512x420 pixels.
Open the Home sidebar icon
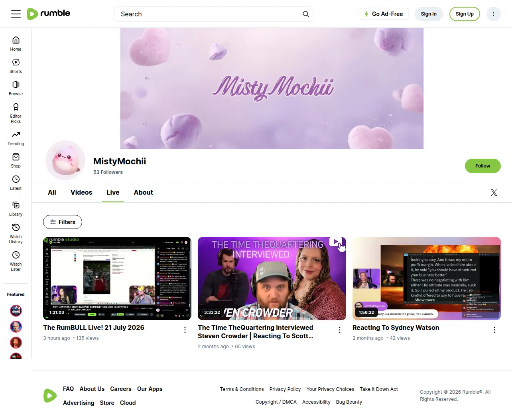pyautogui.click(x=16, y=43)
